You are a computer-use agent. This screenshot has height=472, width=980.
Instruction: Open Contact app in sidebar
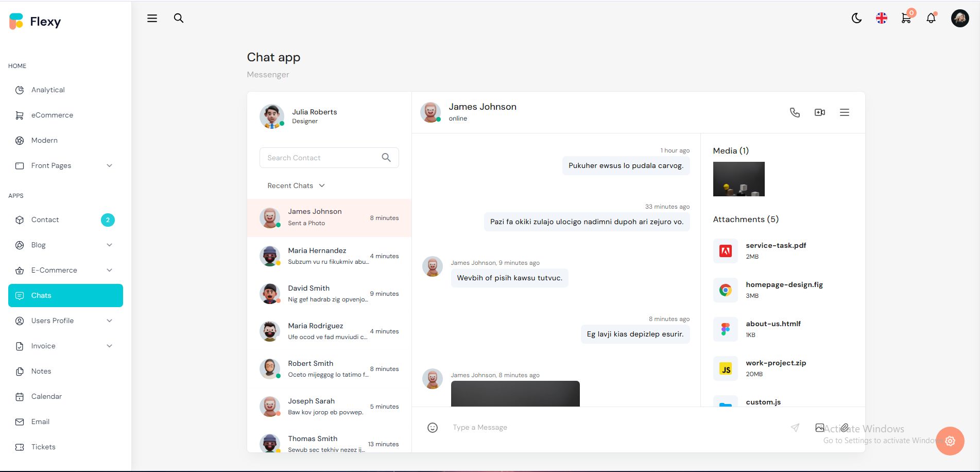[x=65, y=220]
